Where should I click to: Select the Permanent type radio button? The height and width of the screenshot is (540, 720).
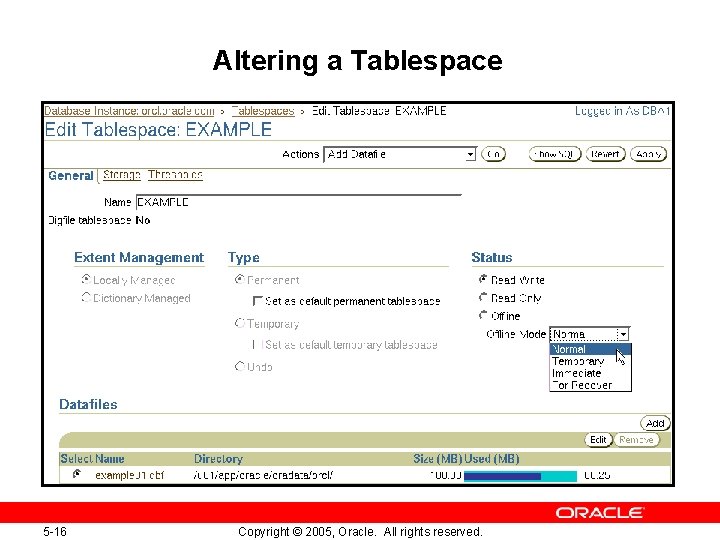(239, 279)
